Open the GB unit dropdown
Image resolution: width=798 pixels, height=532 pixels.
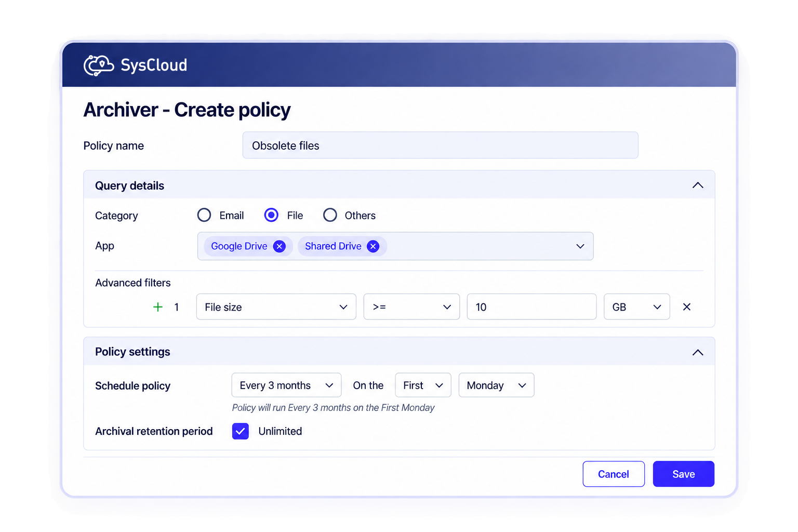[x=637, y=307]
